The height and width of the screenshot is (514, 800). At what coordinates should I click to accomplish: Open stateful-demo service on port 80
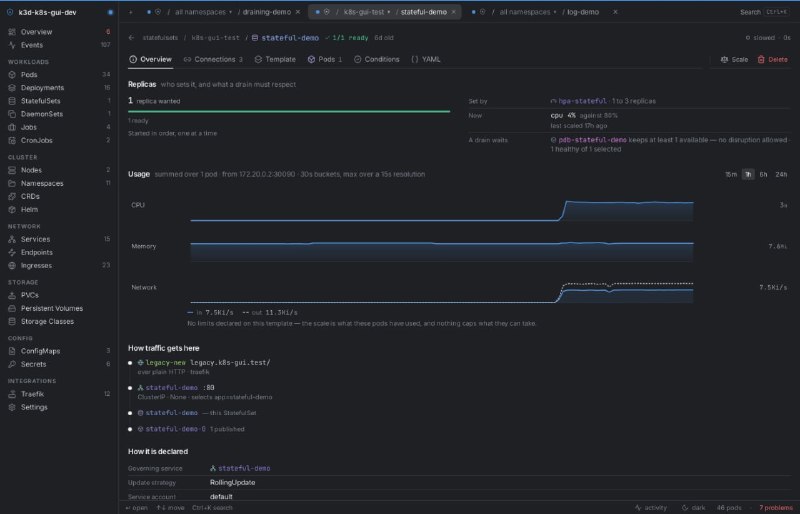[x=171, y=387]
